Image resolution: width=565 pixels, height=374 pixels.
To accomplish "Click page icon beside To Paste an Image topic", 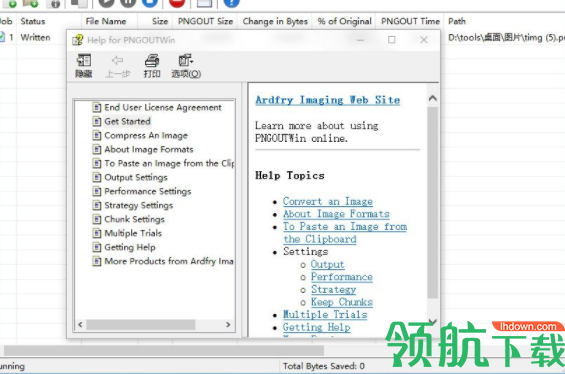I will coord(97,163).
